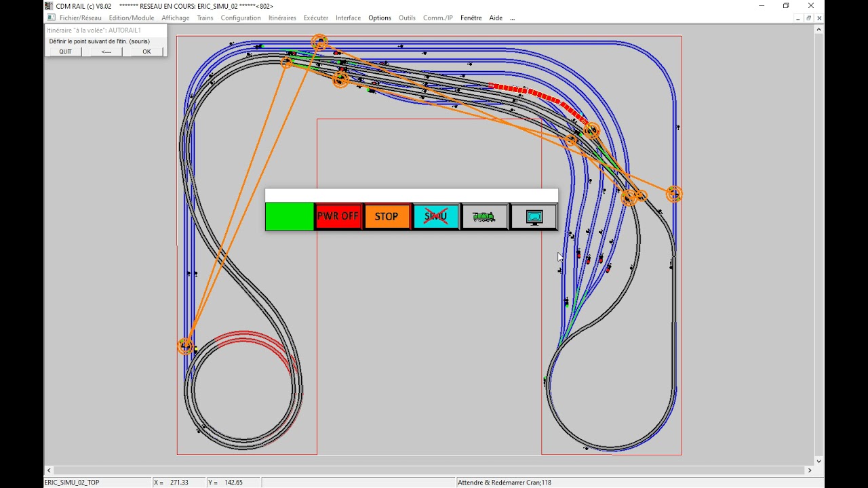This screenshot has height=488, width=868.
Task: Click the vertical scrollbar down arrow
Action: [819, 461]
